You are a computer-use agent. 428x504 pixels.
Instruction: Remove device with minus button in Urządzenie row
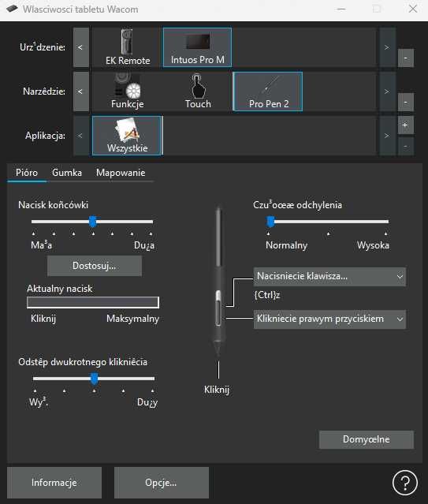(405, 58)
